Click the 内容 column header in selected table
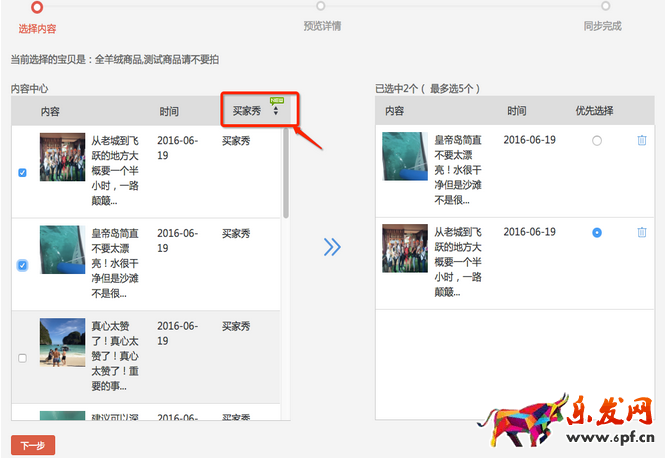 (x=394, y=111)
